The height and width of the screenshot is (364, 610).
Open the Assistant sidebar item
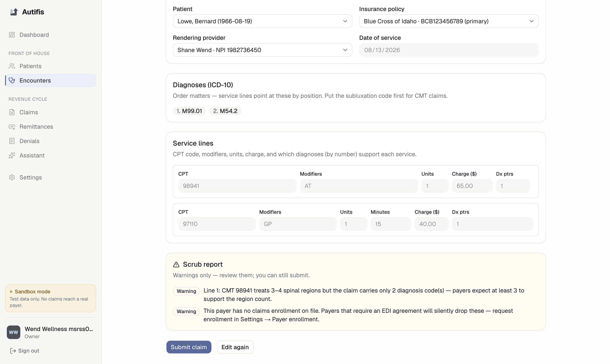pyautogui.click(x=51, y=155)
